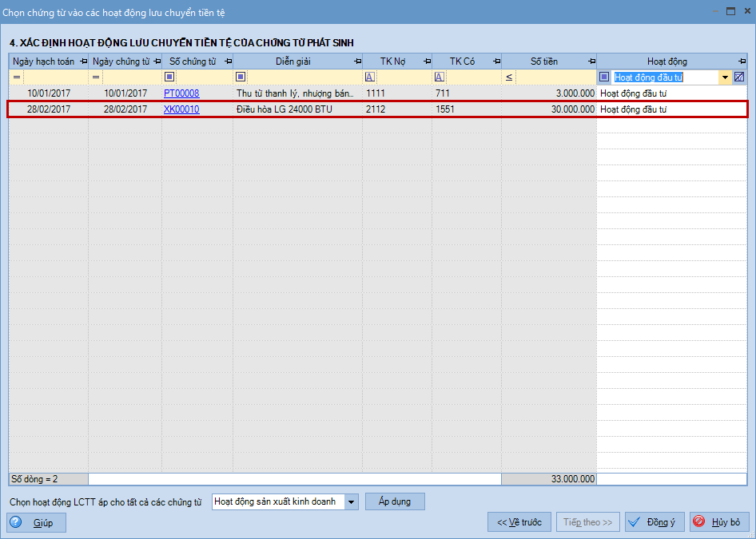Open voucher link PT00008
Screen dimensions: 756x539
[181, 93]
